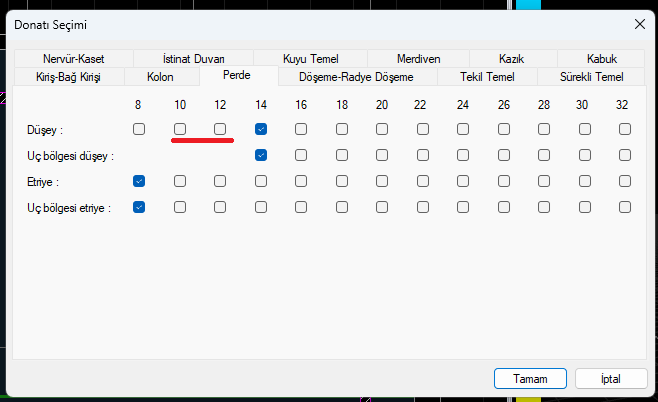
Task: Check Uç bölgesi etriye 12 checkbox
Action: pos(220,207)
